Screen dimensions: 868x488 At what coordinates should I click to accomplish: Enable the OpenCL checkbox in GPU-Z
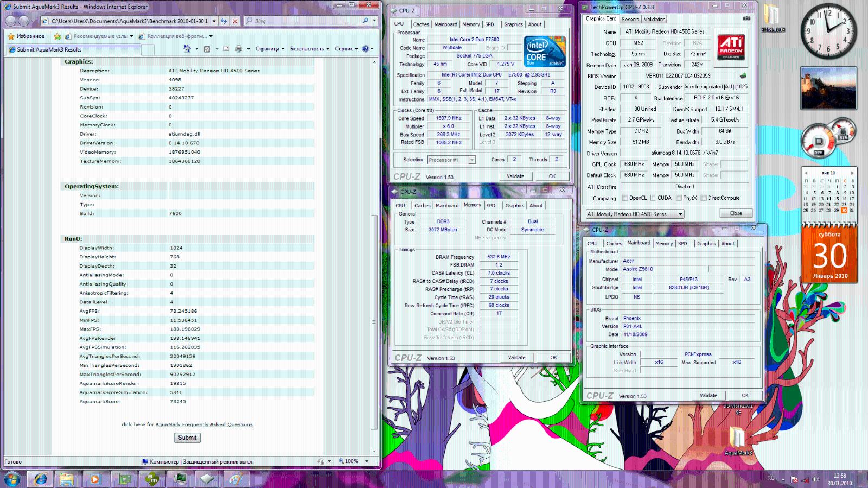point(625,198)
